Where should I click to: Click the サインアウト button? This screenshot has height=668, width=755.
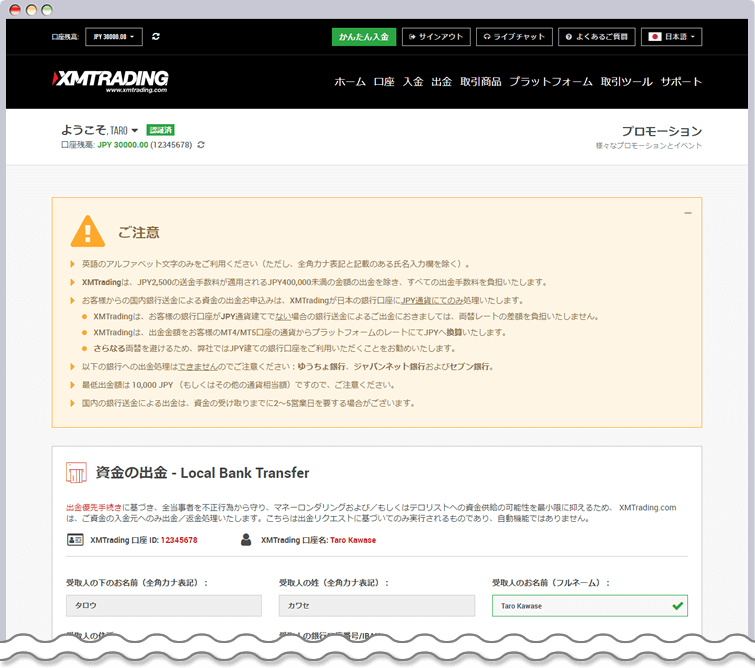[x=436, y=37]
